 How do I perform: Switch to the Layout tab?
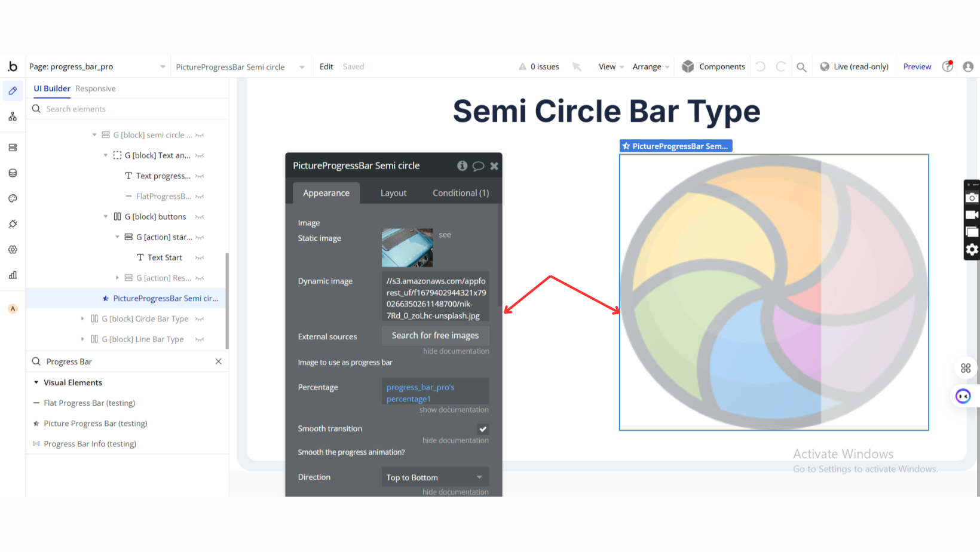click(393, 193)
